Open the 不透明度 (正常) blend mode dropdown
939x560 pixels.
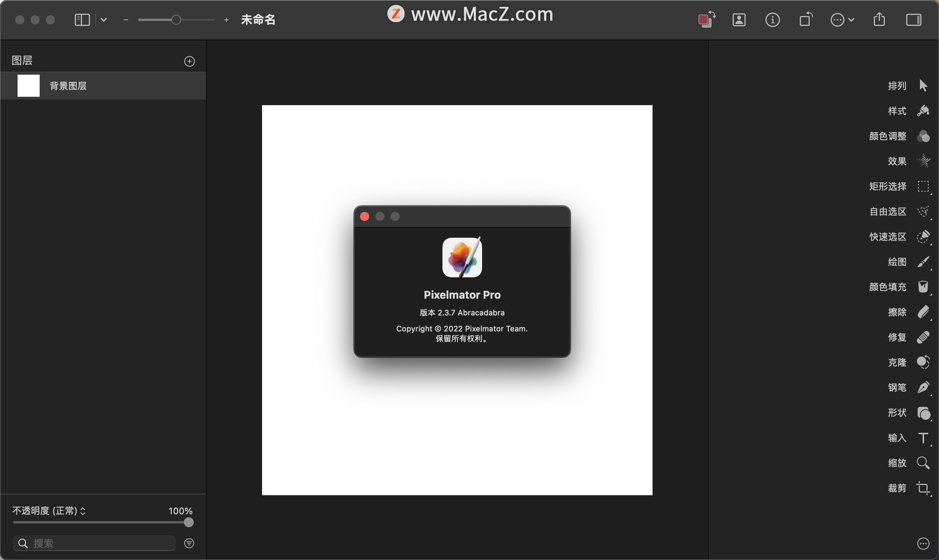[49, 511]
